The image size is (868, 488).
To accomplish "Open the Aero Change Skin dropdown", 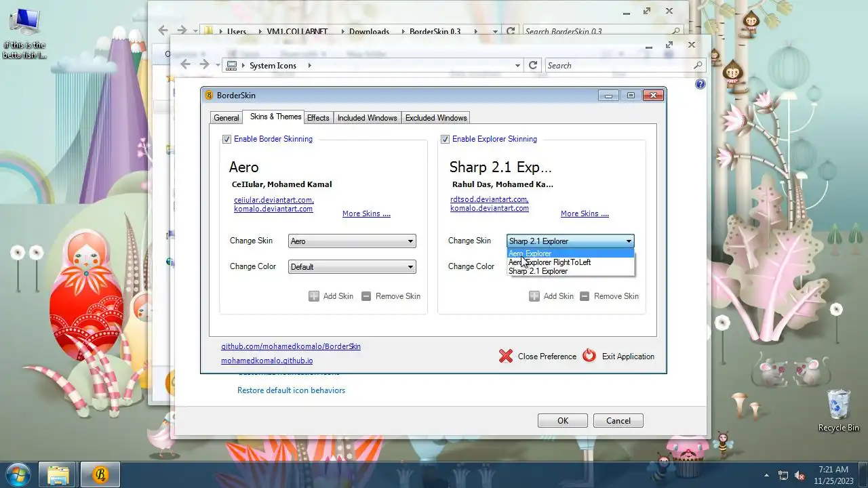I will pyautogui.click(x=352, y=241).
